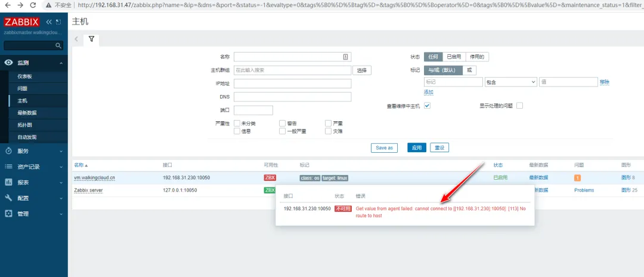This screenshot has height=277, width=644.
Task: Open the Problems link for Zabbix server
Action: click(584, 190)
